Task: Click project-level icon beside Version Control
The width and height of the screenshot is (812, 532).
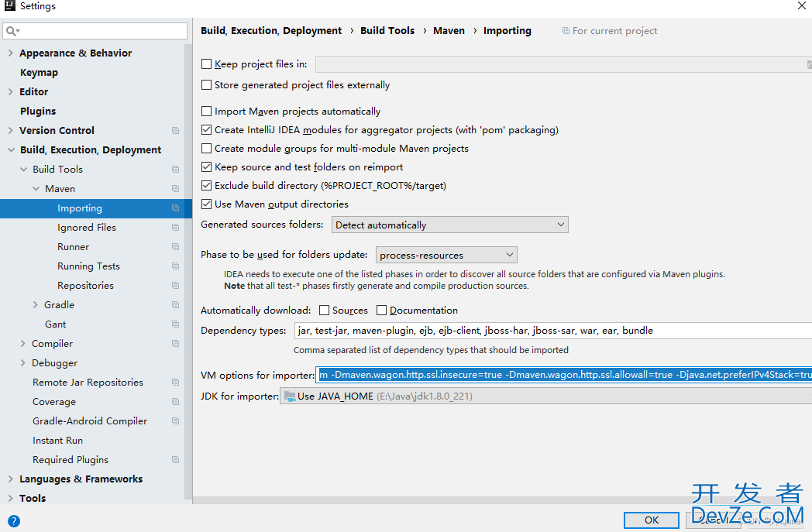Action: tap(176, 130)
